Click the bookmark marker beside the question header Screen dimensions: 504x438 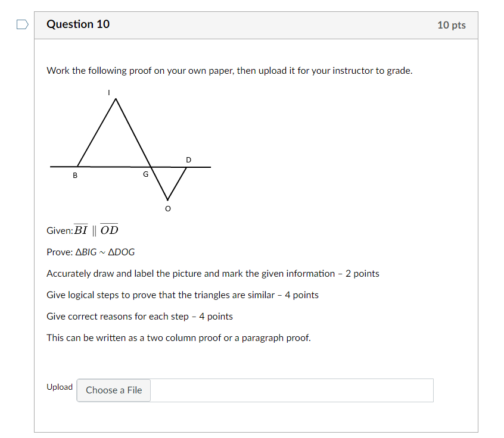[21, 23]
